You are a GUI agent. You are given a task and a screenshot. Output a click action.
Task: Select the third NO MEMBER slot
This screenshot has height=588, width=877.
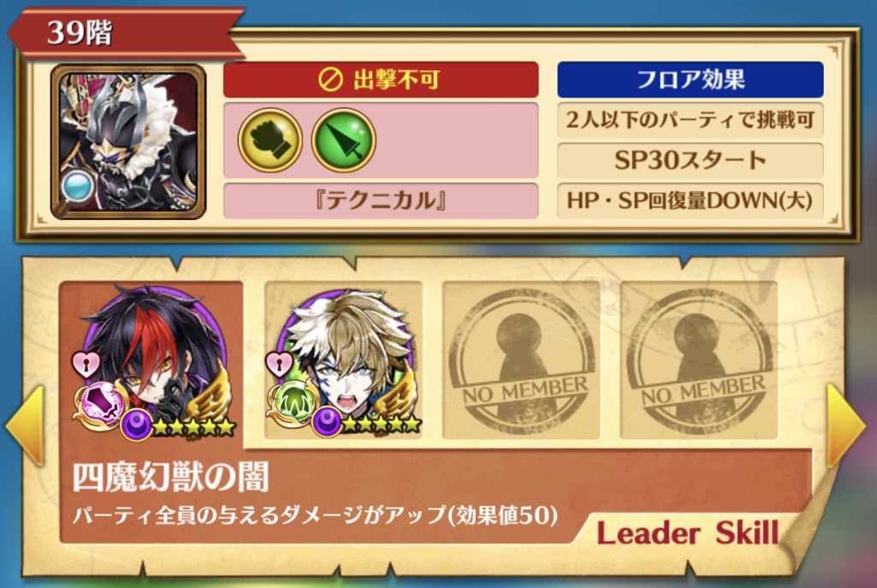click(522, 360)
